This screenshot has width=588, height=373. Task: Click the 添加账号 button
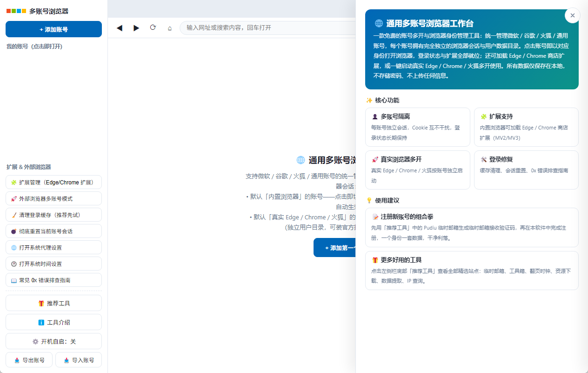pos(53,29)
